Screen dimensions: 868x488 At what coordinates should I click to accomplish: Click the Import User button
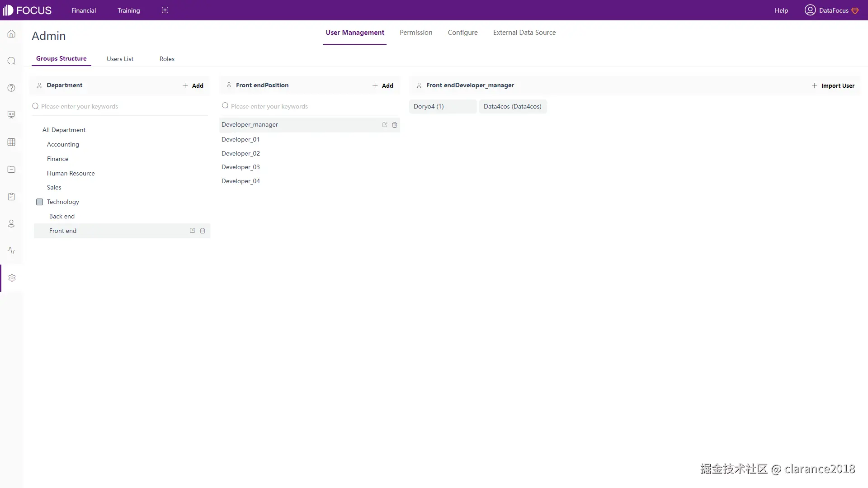pos(833,85)
